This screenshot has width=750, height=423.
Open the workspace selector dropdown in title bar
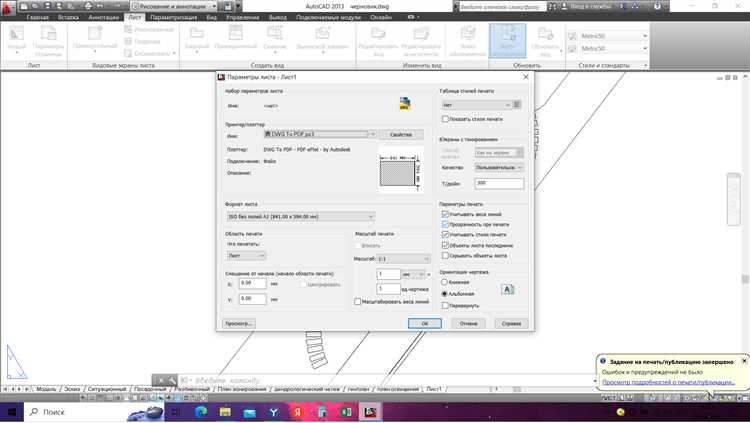pyautogui.click(x=174, y=6)
